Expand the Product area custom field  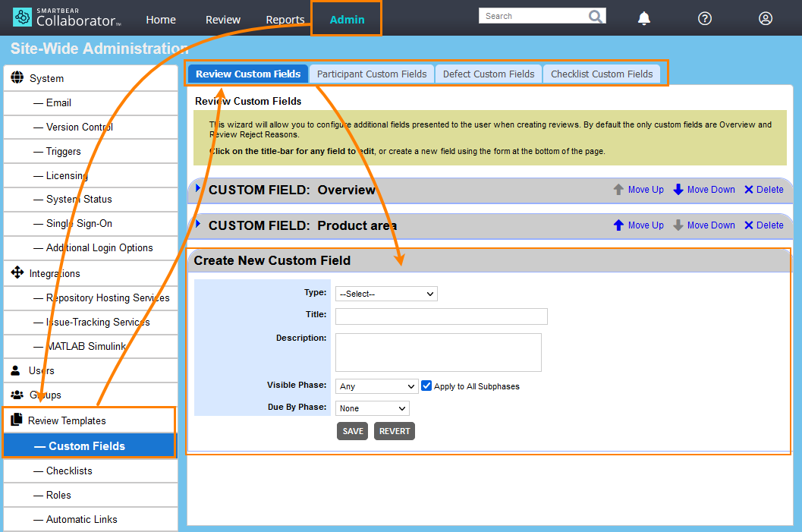[199, 224]
